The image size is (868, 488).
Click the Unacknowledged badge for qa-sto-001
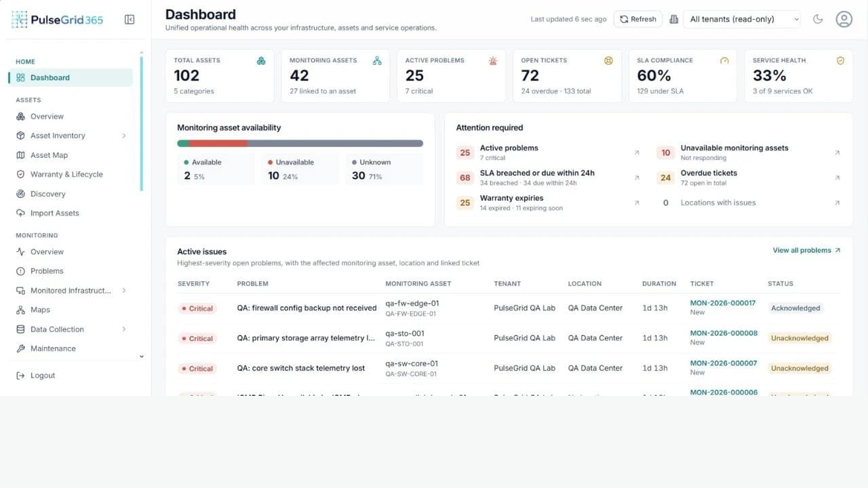[x=800, y=338]
